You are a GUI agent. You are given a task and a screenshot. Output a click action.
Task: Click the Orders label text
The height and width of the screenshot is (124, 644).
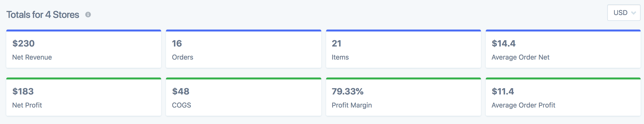(182, 57)
